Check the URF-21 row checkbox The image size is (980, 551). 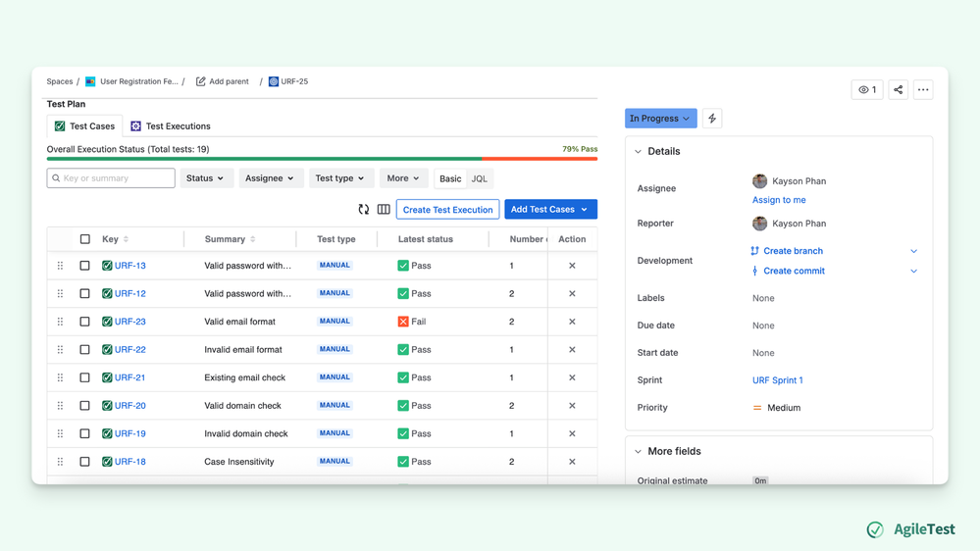(85, 377)
